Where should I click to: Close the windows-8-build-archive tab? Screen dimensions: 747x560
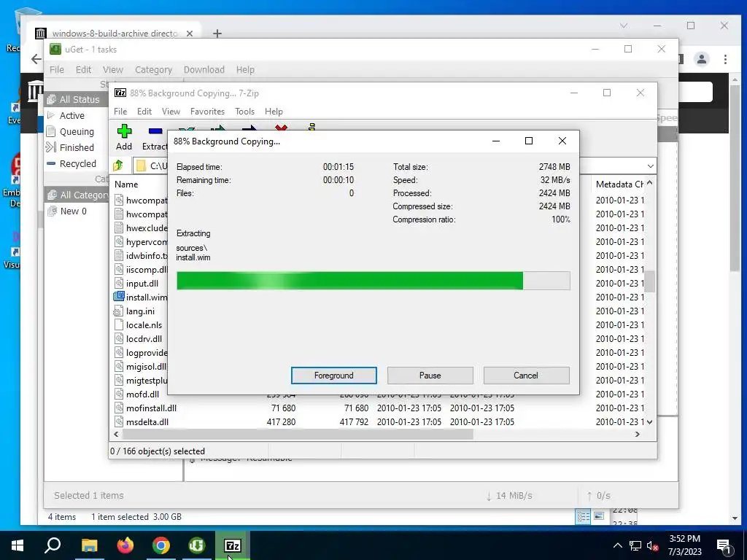coord(190,34)
